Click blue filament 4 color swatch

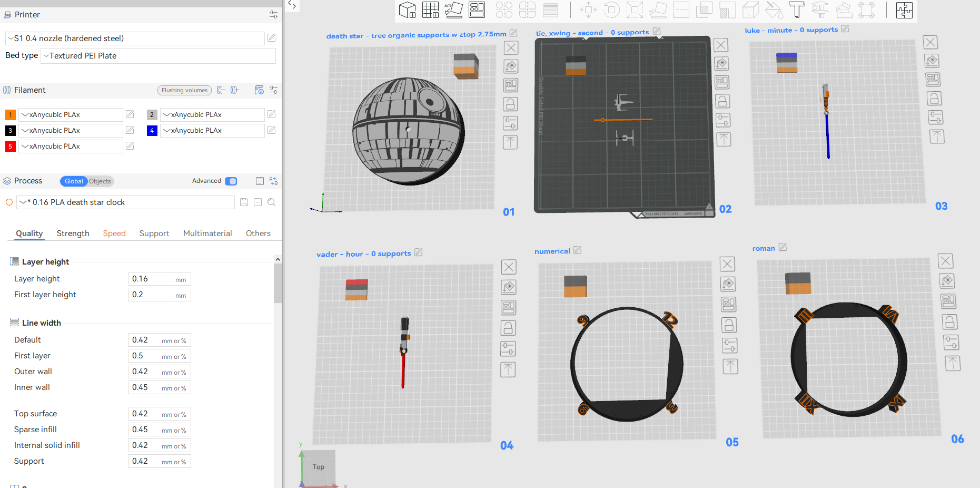[152, 130]
